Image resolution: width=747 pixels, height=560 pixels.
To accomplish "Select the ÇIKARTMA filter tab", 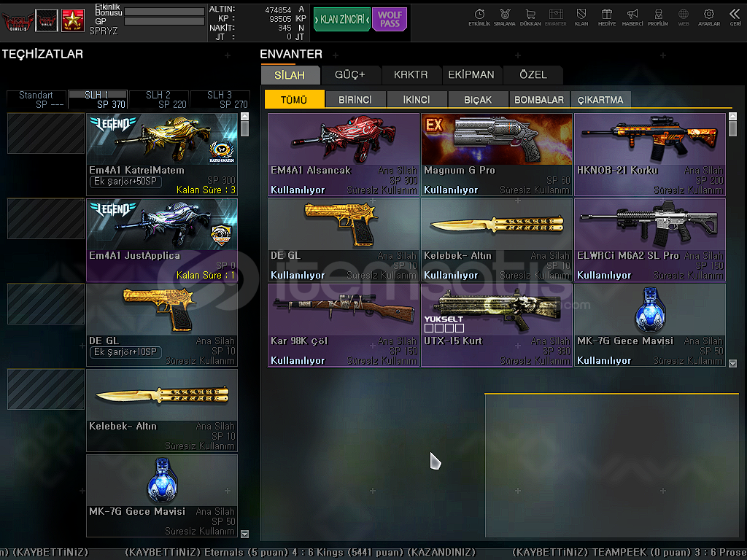I will [600, 99].
